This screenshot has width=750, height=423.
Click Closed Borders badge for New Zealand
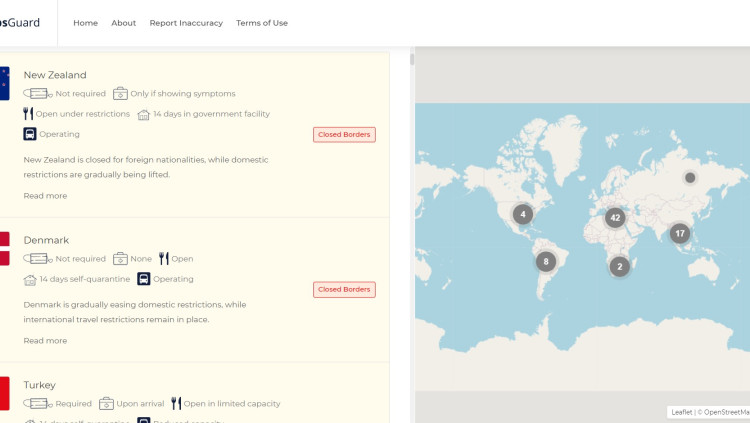click(344, 135)
